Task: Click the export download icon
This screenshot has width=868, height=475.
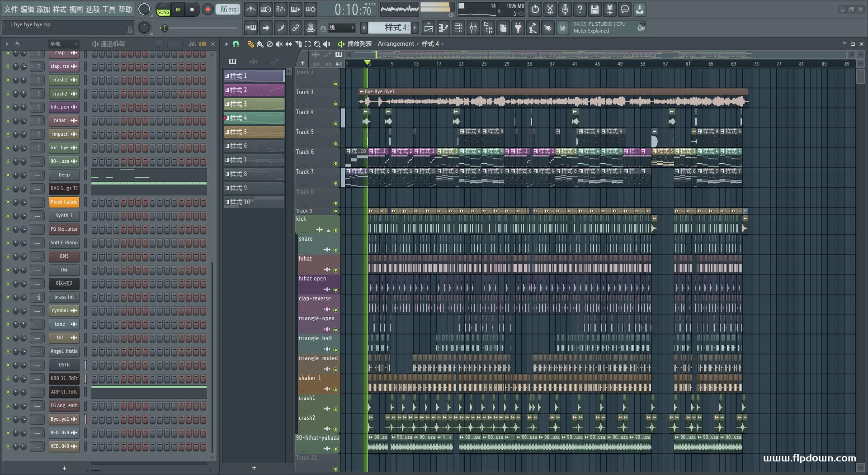Action: [x=640, y=9]
